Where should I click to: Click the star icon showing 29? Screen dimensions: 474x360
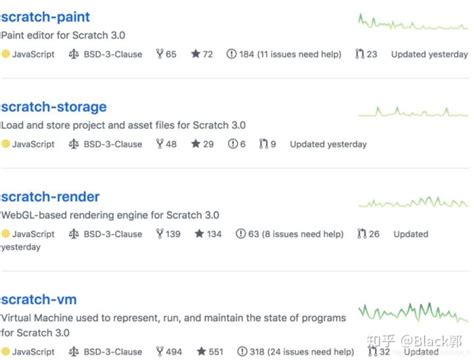point(196,144)
